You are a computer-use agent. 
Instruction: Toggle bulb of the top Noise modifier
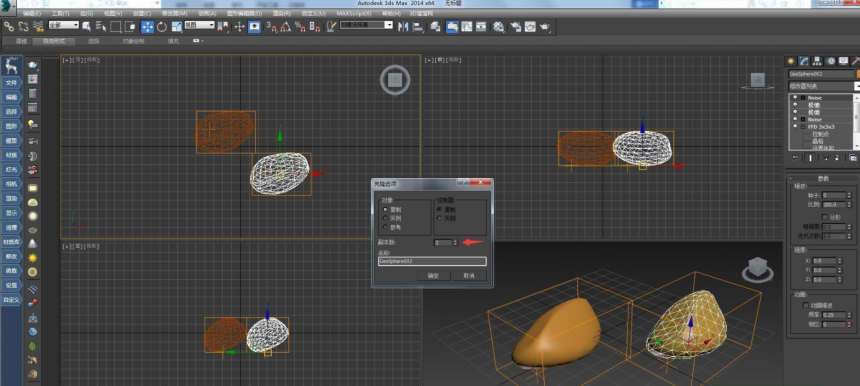[795, 98]
